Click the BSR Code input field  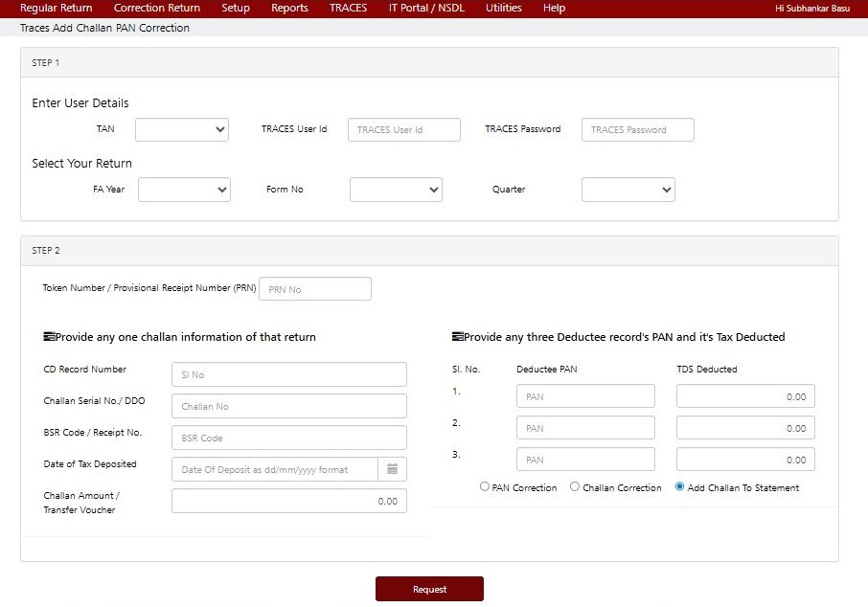(288, 438)
